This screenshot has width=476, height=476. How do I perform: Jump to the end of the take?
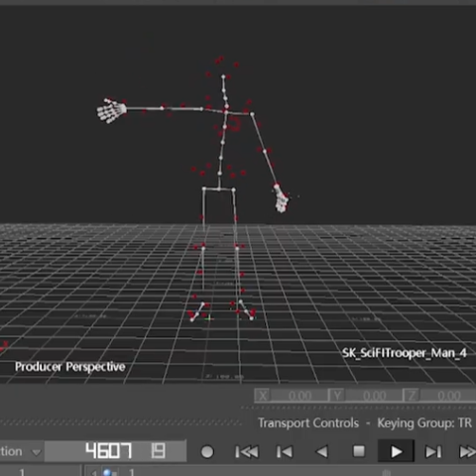click(467, 452)
